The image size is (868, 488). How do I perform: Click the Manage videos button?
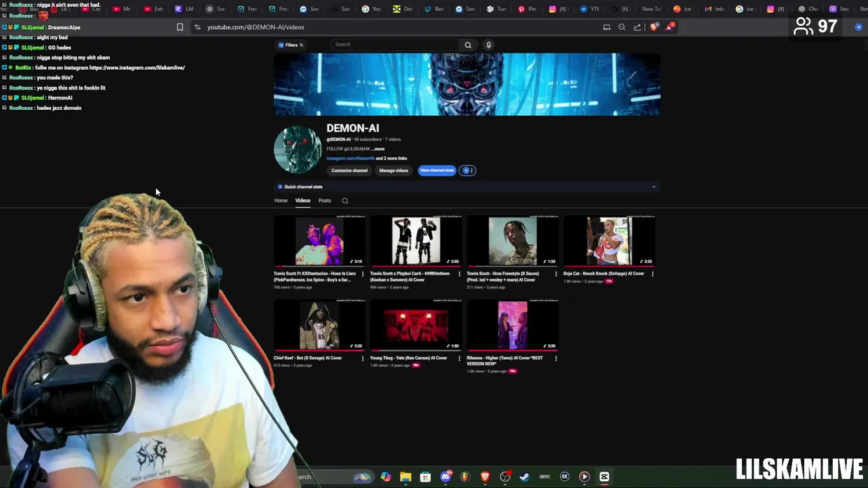[393, 170]
